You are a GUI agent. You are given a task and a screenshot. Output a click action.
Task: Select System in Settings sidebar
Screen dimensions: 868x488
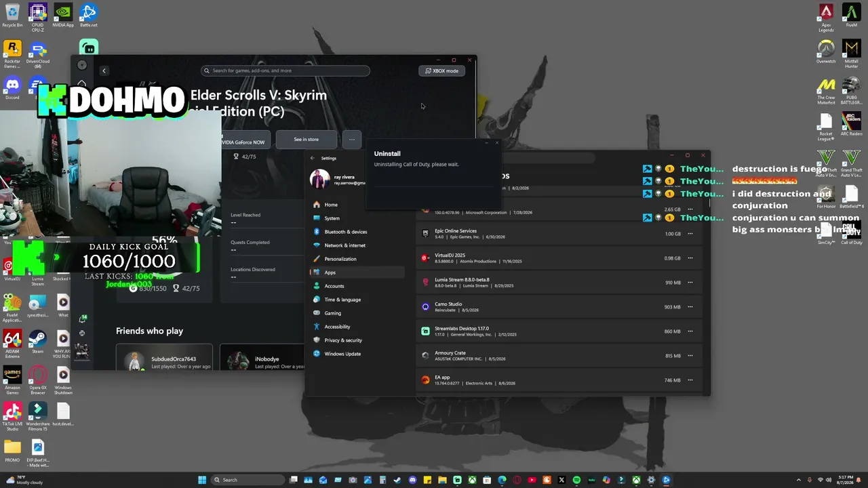(357, 218)
